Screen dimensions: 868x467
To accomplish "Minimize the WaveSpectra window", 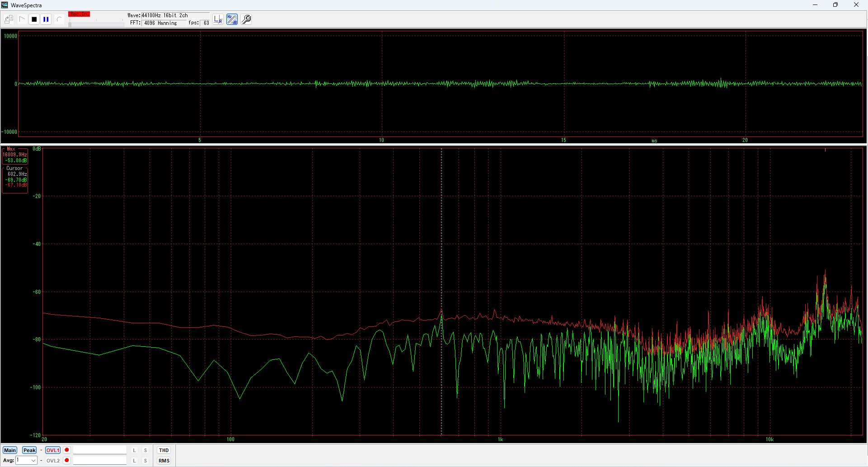I will pos(815,5).
